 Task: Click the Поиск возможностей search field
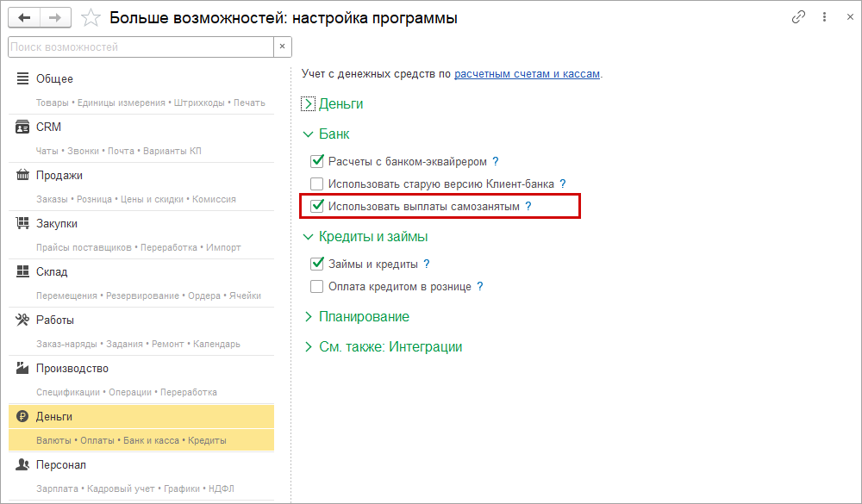pos(141,46)
